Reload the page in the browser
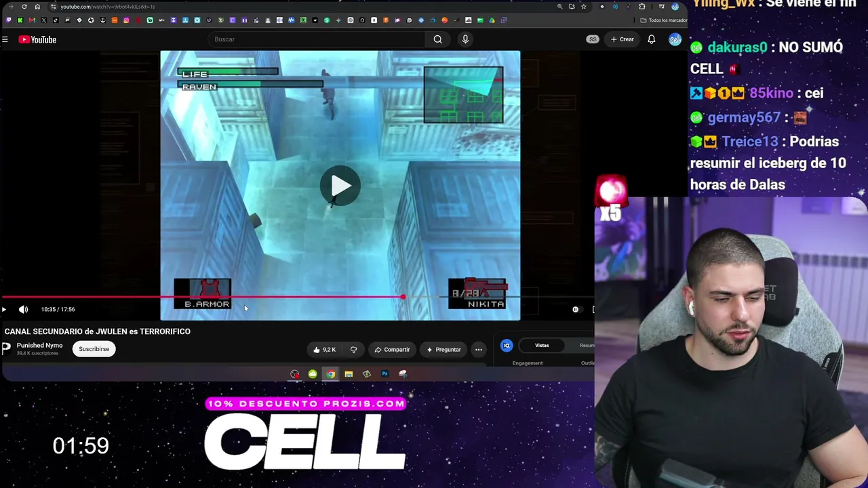 24,7
